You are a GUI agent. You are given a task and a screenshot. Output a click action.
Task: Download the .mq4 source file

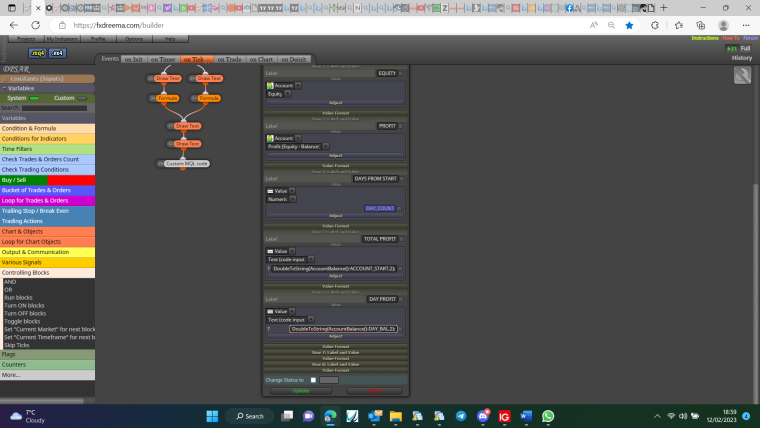[37, 53]
